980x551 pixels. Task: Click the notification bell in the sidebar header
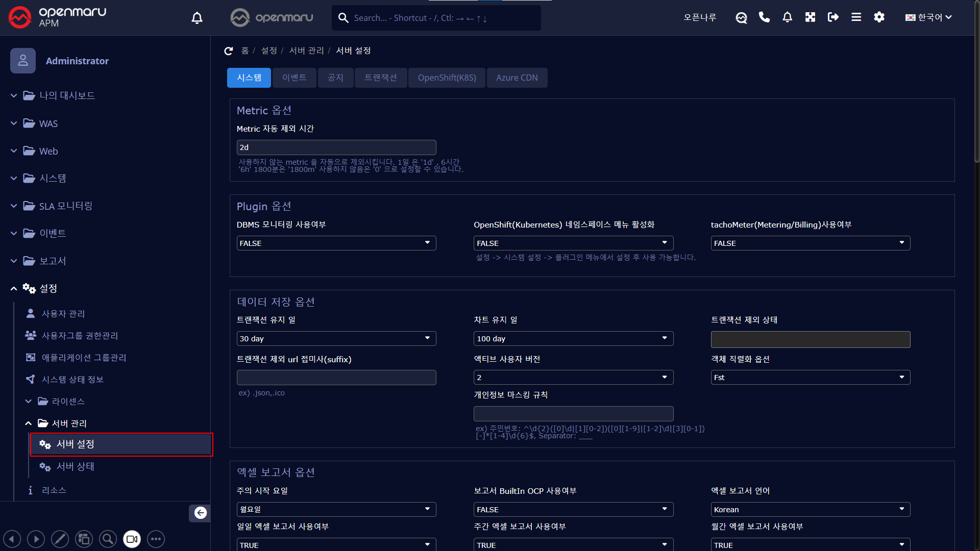coord(197,18)
